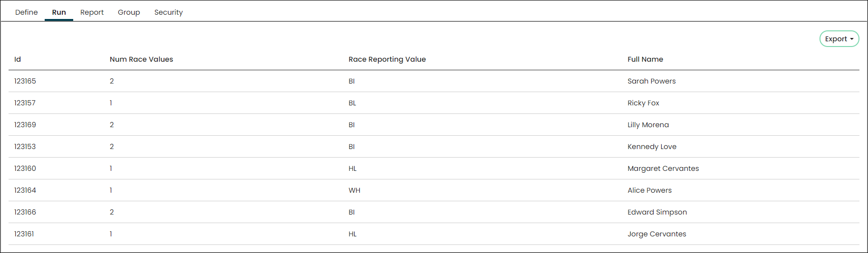
Task: Go to the Group tab
Action: click(x=129, y=12)
